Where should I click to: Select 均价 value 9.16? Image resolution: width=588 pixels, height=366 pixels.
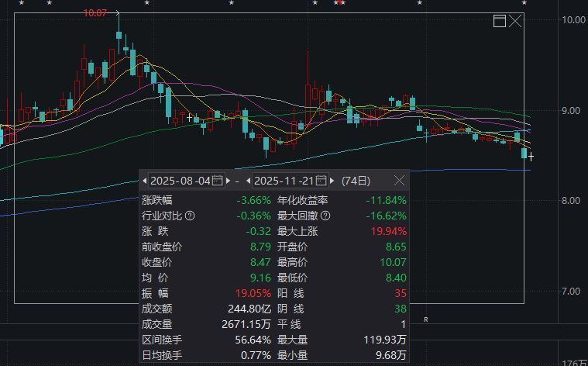click(260, 278)
